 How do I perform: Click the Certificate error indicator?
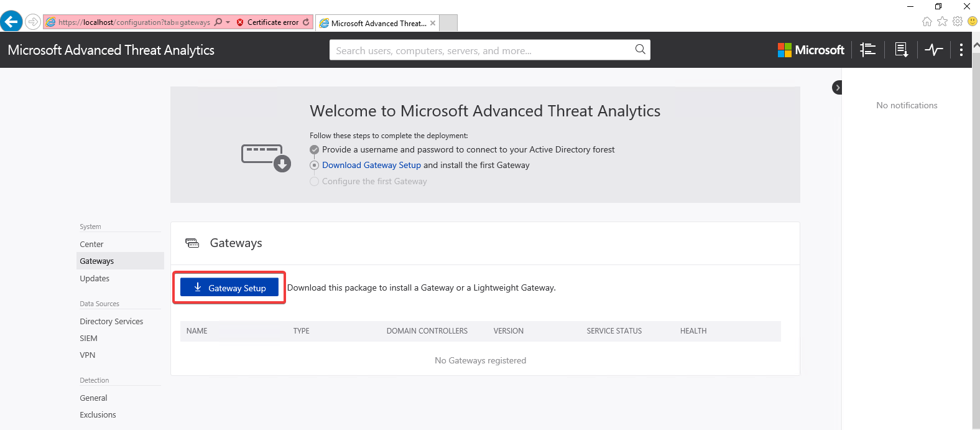[268, 22]
